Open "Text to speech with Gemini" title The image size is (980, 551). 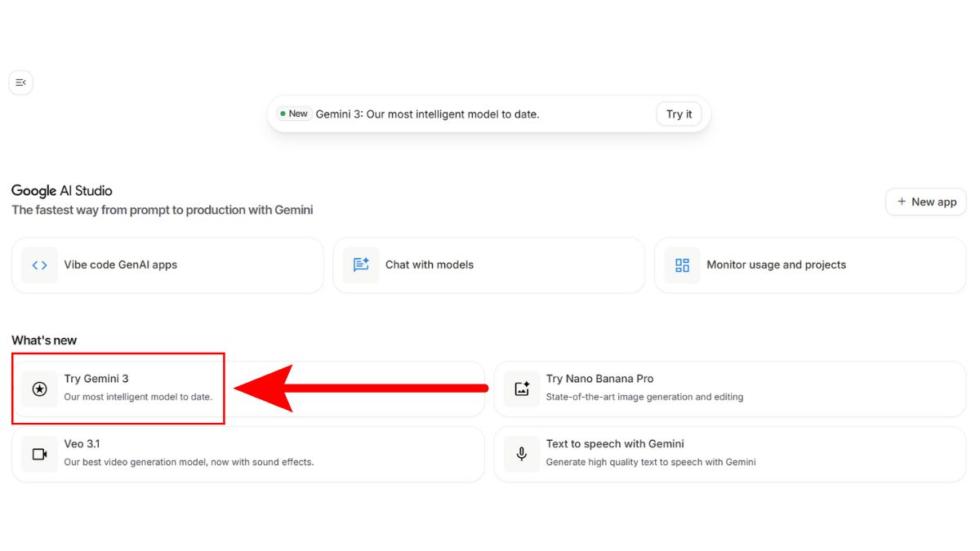pyautogui.click(x=615, y=444)
